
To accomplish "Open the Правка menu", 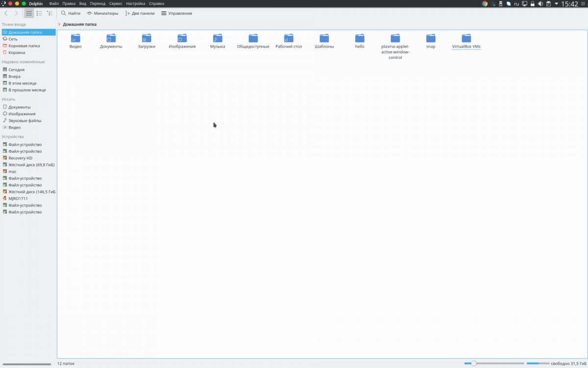I will coord(69,3).
